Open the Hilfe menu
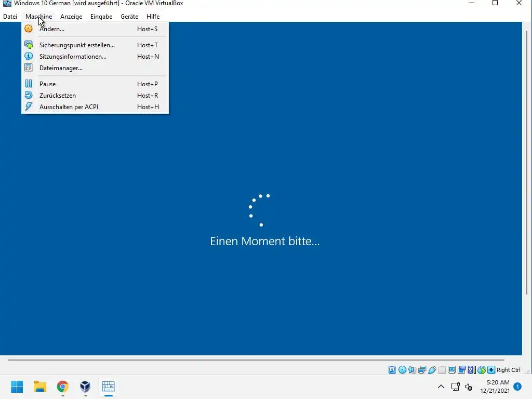 153,16
